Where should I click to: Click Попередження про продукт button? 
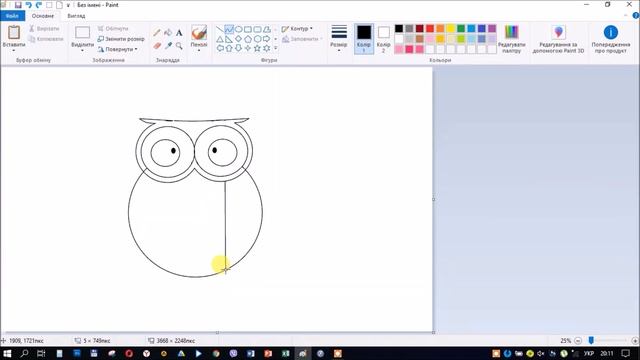pos(611,39)
